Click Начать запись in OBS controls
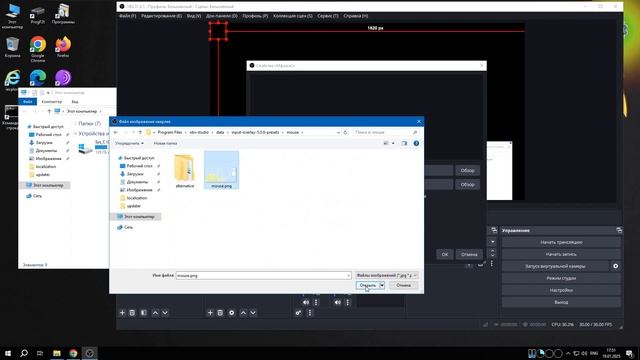 [x=561, y=254]
